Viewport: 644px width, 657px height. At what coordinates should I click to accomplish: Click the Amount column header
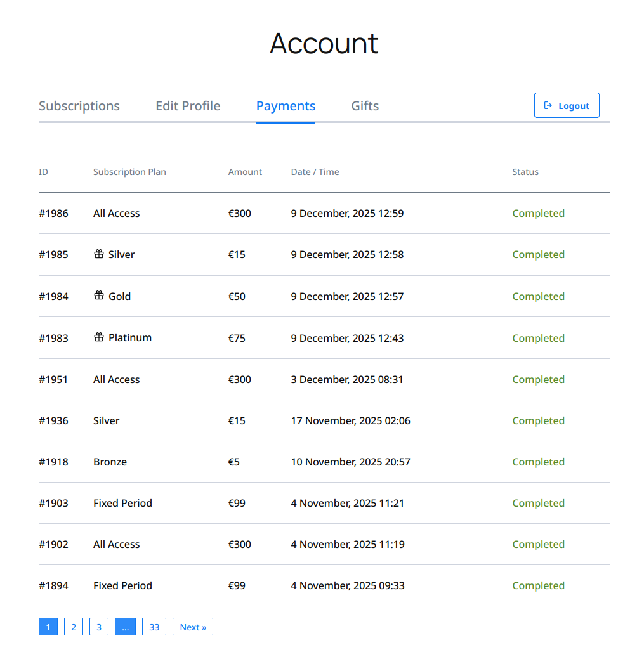pyautogui.click(x=245, y=172)
